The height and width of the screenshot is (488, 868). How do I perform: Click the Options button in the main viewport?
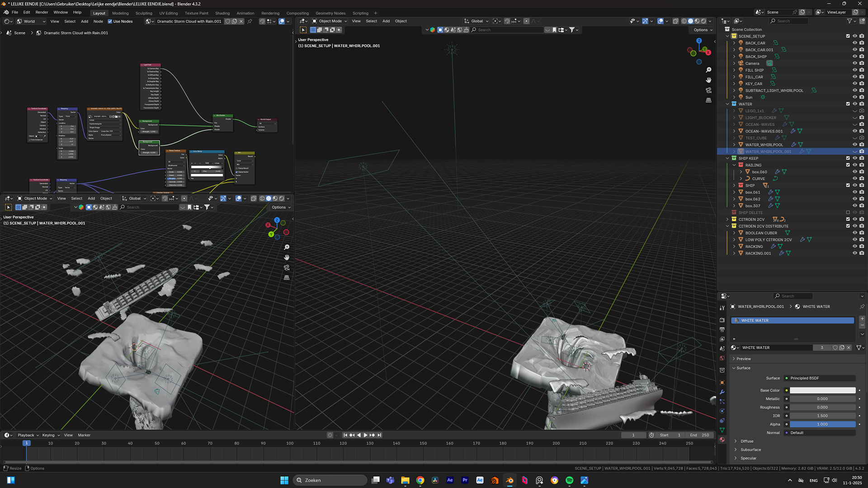[x=703, y=30]
